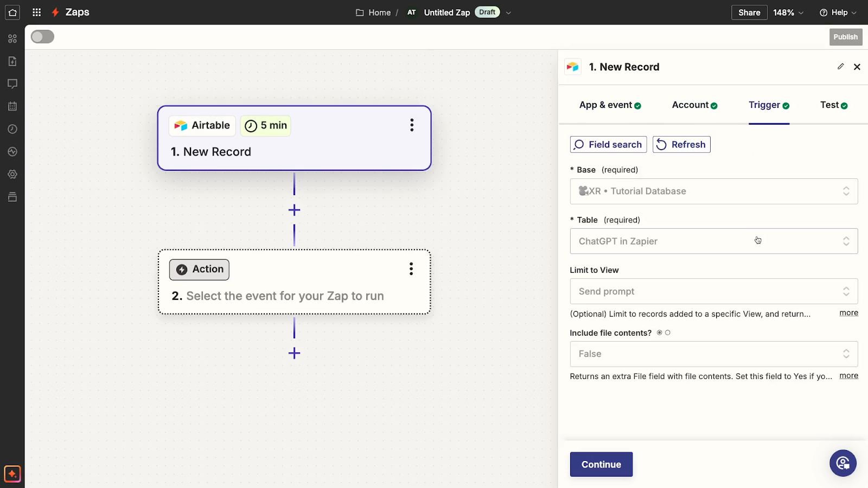This screenshot has height=488, width=868.
Task: Click the Field search button
Action: click(x=608, y=144)
